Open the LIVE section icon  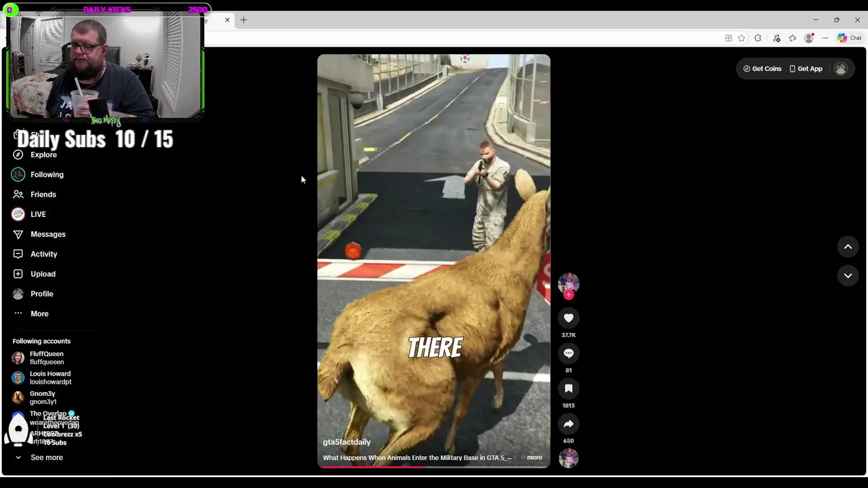(x=18, y=214)
